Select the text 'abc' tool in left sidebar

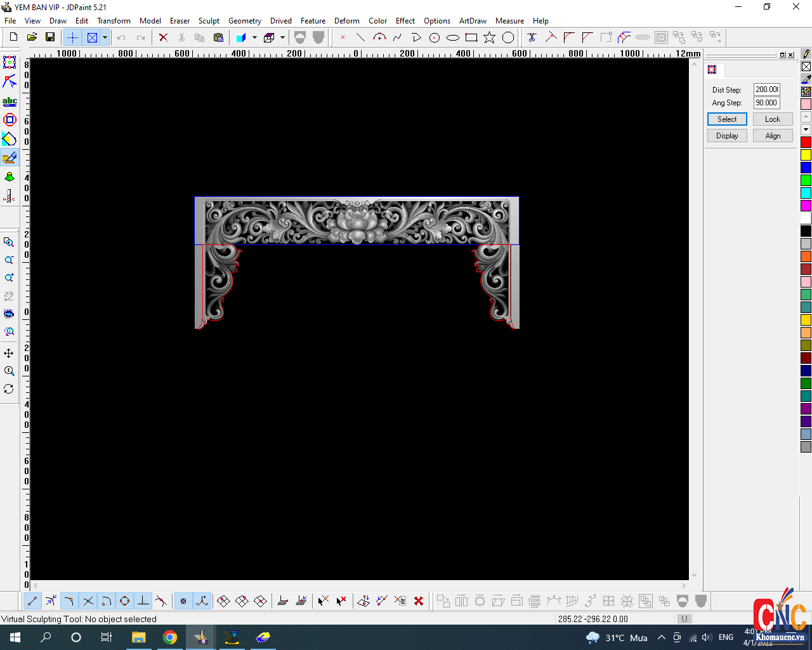(10, 101)
